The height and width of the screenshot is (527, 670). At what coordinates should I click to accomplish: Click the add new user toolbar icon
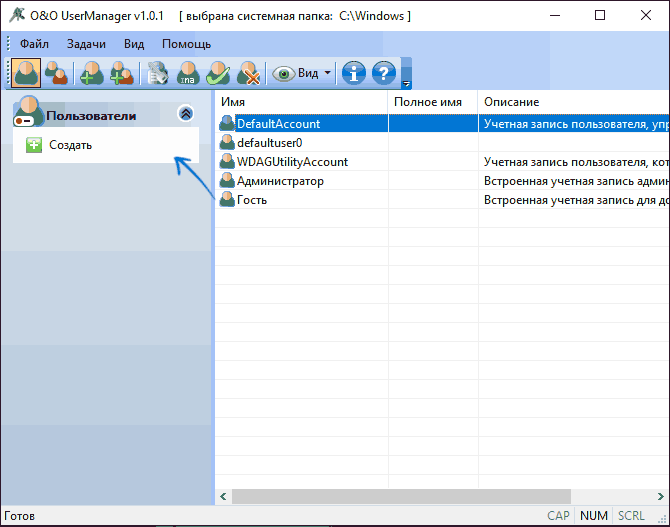coord(91,73)
